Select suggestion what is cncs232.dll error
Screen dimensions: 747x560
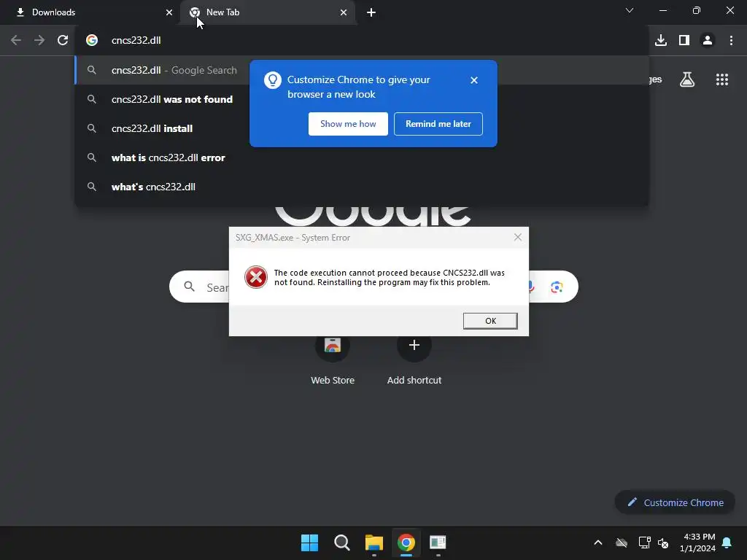(362, 157)
